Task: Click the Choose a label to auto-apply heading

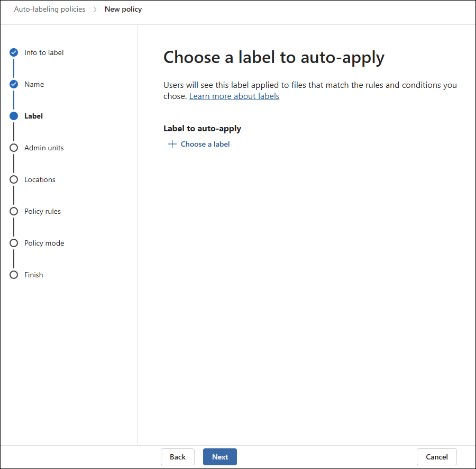Action: tap(274, 58)
